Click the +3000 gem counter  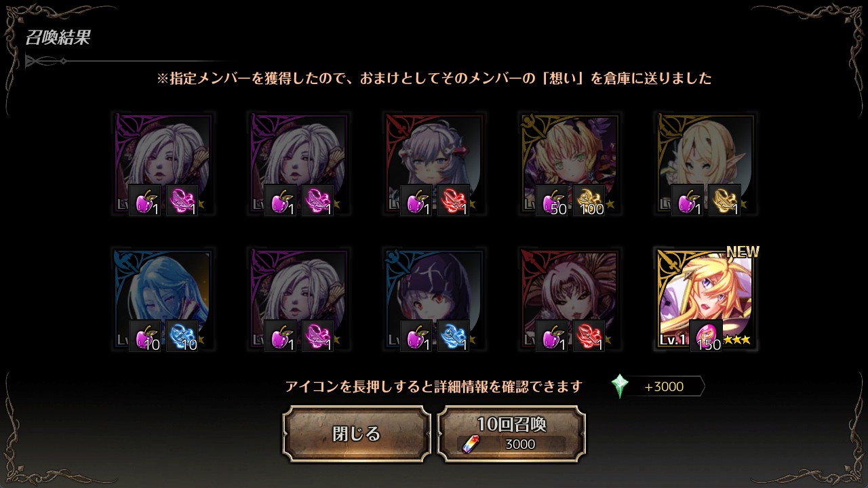click(x=664, y=387)
